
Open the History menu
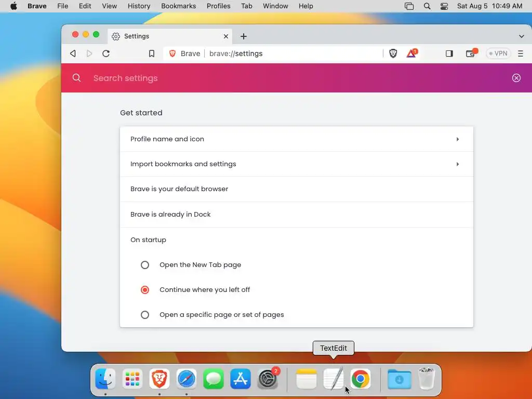tap(139, 6)
